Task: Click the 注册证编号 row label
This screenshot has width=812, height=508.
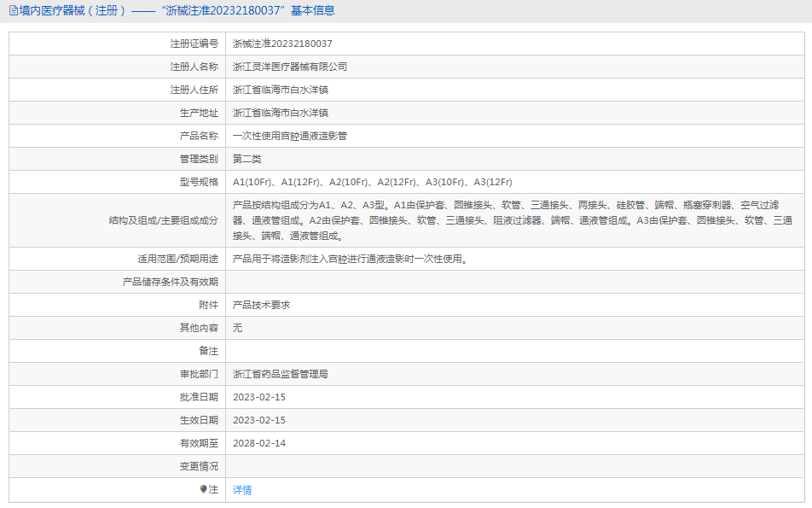Action: [194, 44]
